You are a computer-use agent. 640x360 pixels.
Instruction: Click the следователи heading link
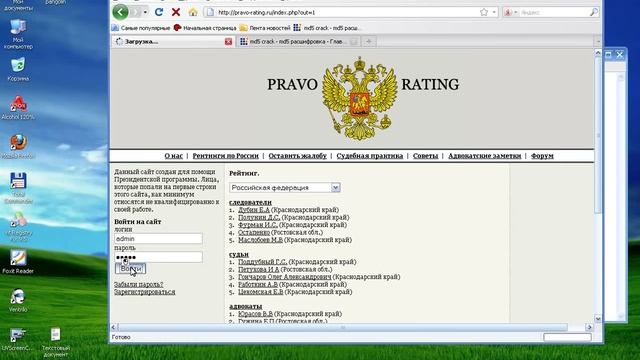pyautogui.click(x=250, y=202)
